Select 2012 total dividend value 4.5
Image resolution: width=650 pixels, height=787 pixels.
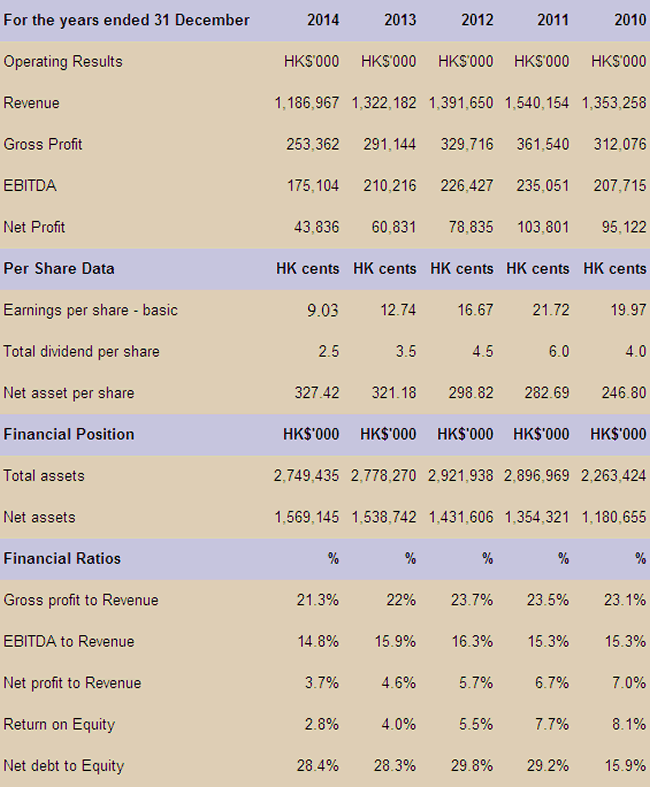482,351
